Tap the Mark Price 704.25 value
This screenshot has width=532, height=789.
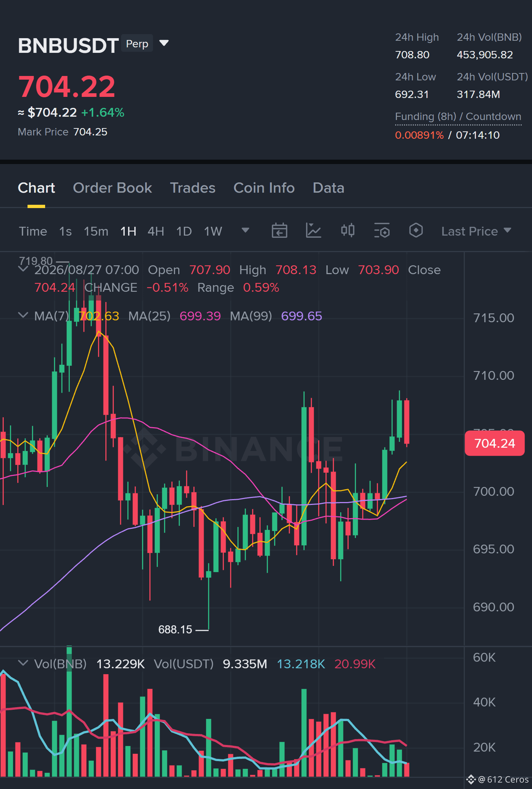pyautogui.click(x=90, y=132)
